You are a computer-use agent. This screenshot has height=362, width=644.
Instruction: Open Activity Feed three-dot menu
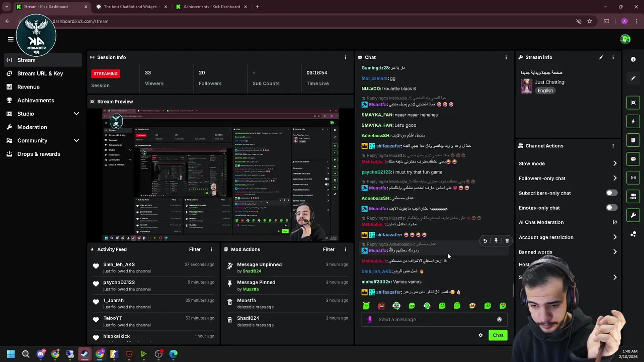click(211, 249)
